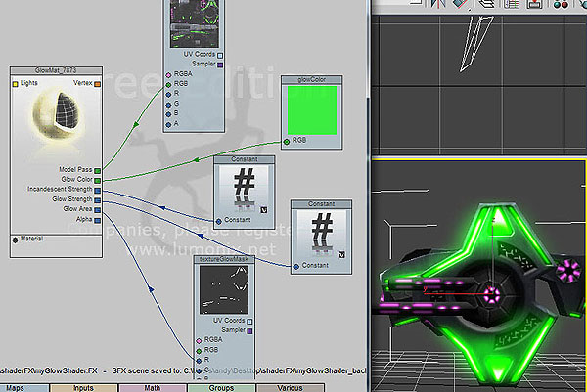
Task: Click the Alpha input socket on GlowMat_7873
Action: pyautogui.click(x=99, y=218)
